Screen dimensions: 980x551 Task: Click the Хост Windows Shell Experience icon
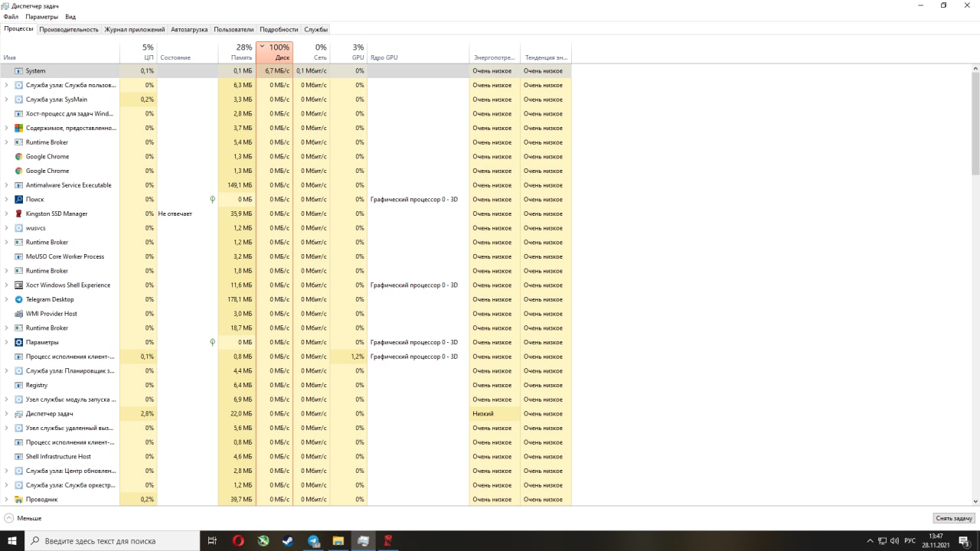[x=19, y=285]
